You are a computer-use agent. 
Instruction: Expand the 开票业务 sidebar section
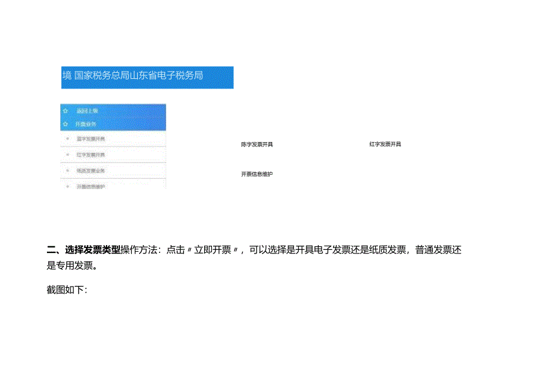click(x=86, y=123)
